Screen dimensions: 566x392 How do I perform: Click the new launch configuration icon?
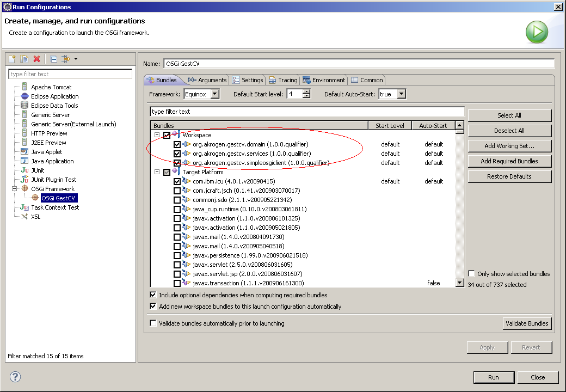pyautogui.click(x=13, y=59)
